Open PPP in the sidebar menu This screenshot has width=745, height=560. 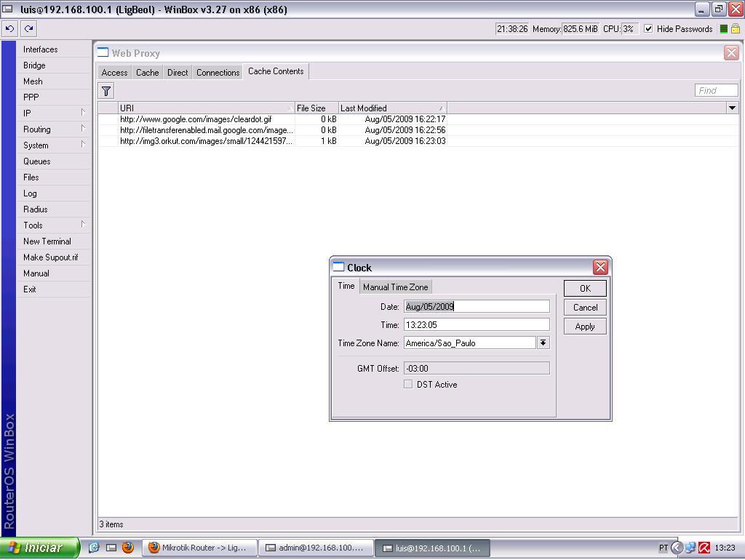tap(53, 97)
